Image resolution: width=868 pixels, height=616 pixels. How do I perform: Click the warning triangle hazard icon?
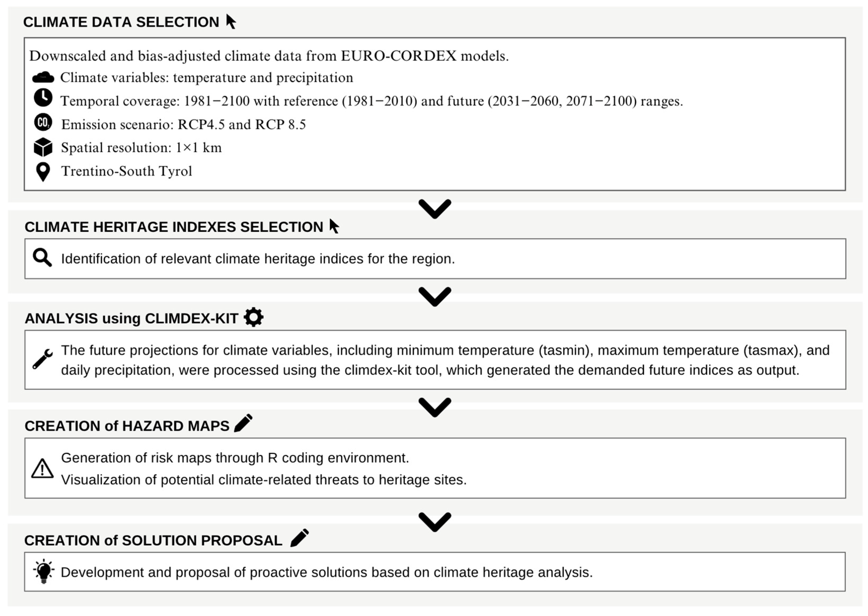(x=42, y=469)
